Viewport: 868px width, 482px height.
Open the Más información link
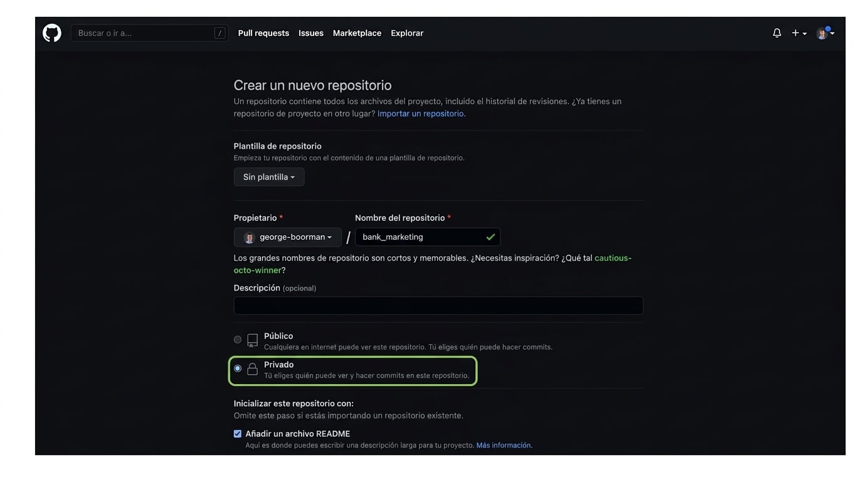click(x=504, y=445)
